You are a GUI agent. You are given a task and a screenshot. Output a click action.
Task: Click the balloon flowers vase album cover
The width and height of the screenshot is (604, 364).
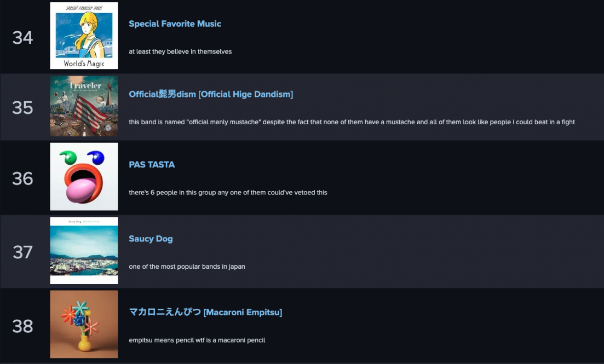coord(84,325)
